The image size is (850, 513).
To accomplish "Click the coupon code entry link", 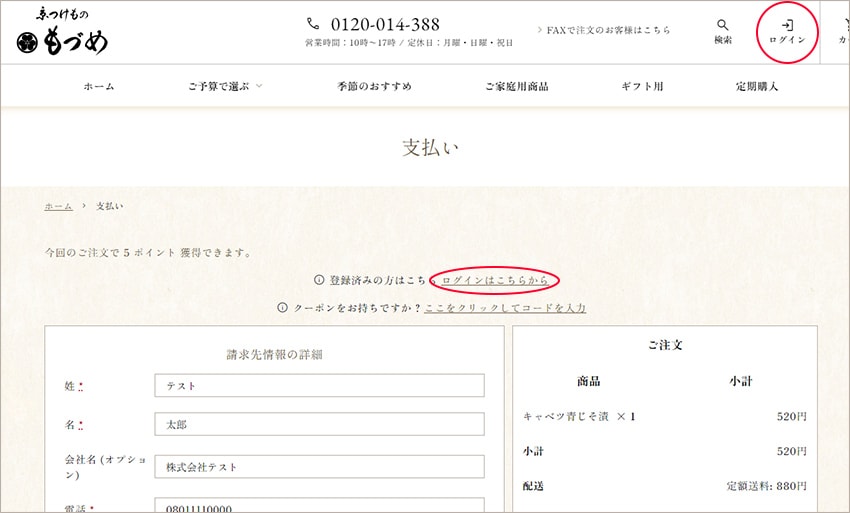I will pos(505,308).
